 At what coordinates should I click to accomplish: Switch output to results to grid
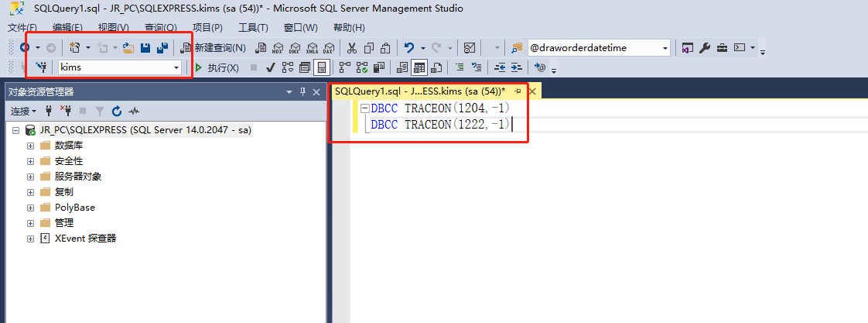[x=419, y=67]
